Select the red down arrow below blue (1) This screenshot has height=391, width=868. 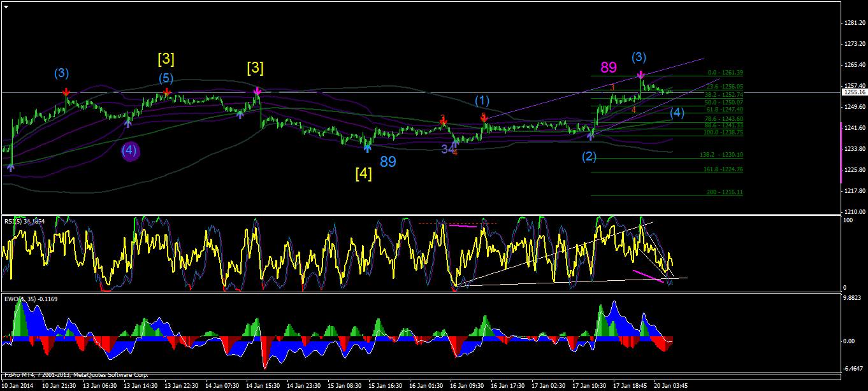484,118
